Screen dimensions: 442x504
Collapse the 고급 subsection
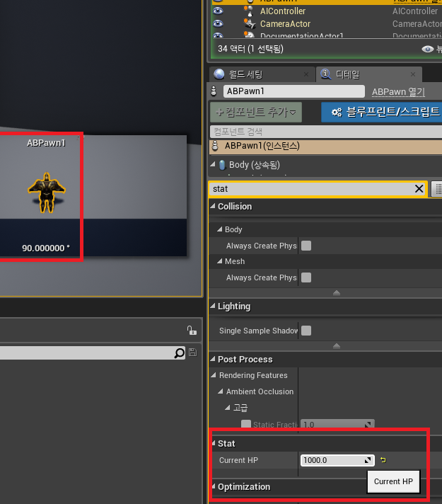click(x=228, y=408)
